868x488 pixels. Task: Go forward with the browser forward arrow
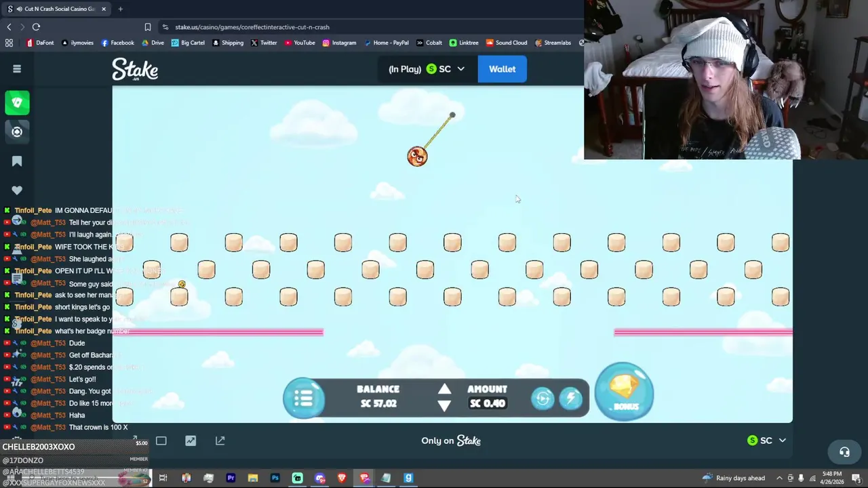coord(22,27)
